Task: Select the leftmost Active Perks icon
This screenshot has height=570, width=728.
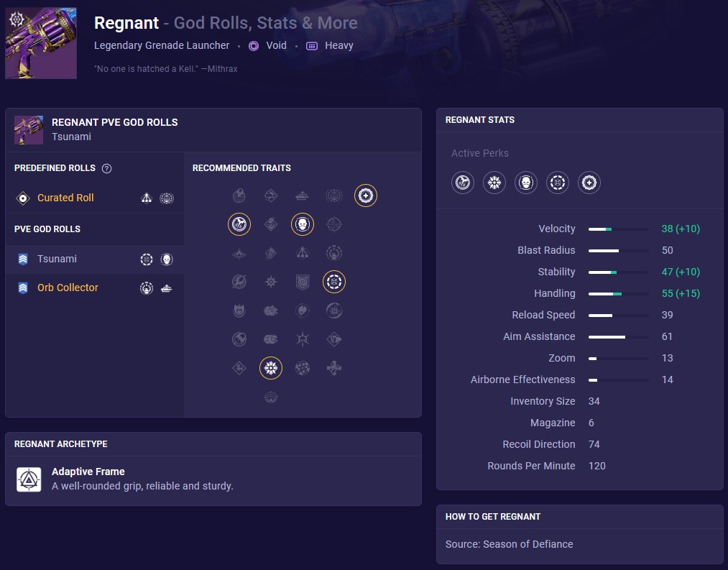Action: (462, 183)
